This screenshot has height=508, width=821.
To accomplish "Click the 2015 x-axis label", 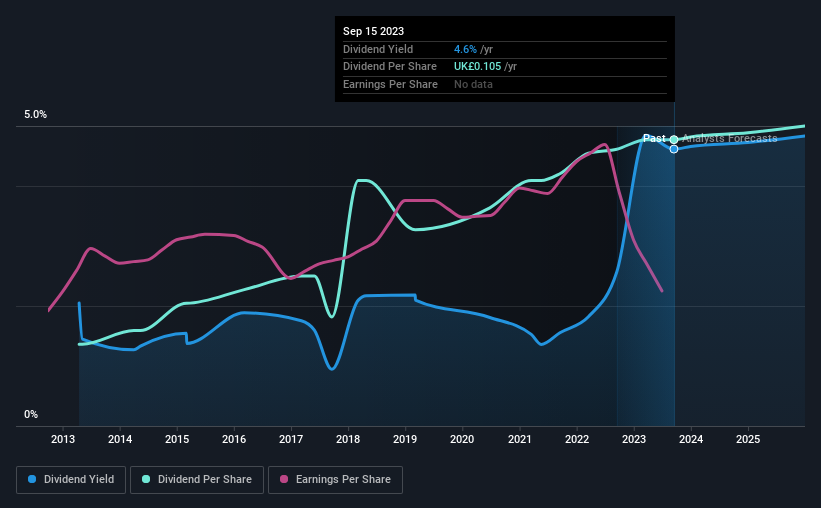I will tap(177, 439).
